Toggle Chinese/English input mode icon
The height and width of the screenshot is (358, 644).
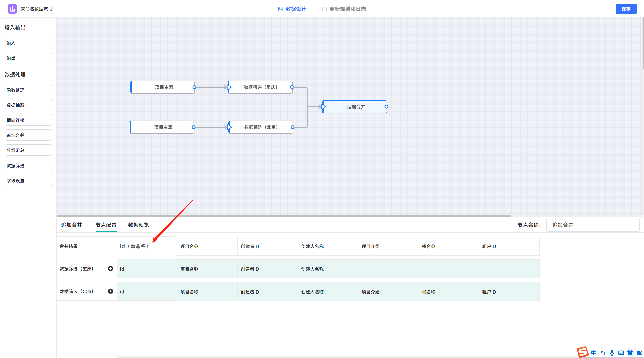tap(594, 353)
